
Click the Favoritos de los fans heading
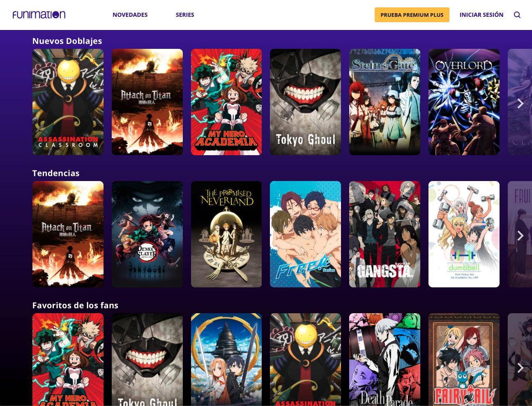click(x=75, y=305)
